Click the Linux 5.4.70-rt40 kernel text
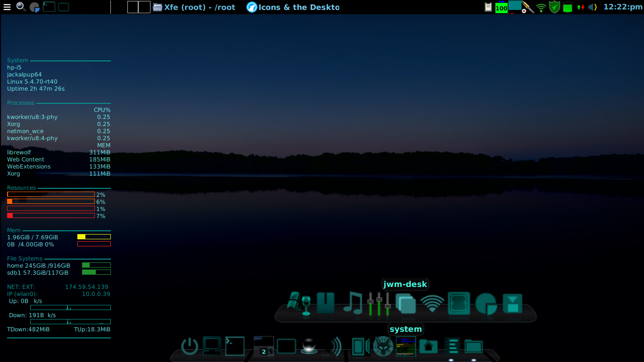This screenshot has width=644, height=362. click(32, 82)
